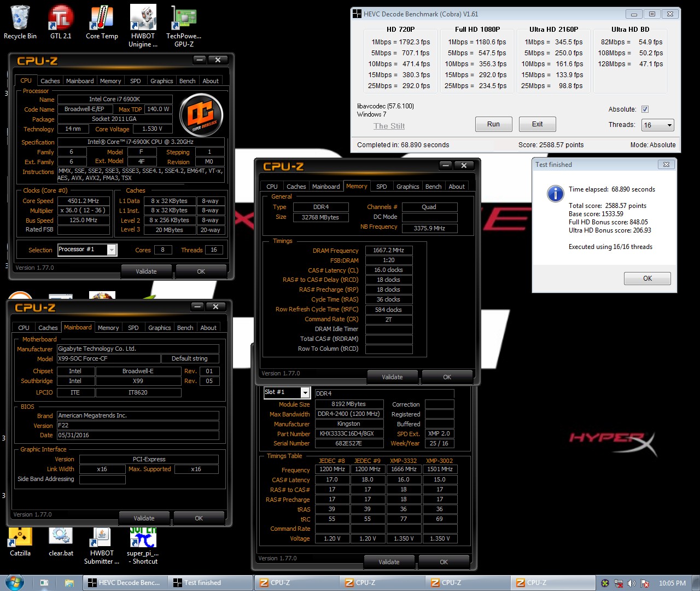Click the NB Frequency 3375.9 MHz value
700x591 pixels.
pos(429,228)
